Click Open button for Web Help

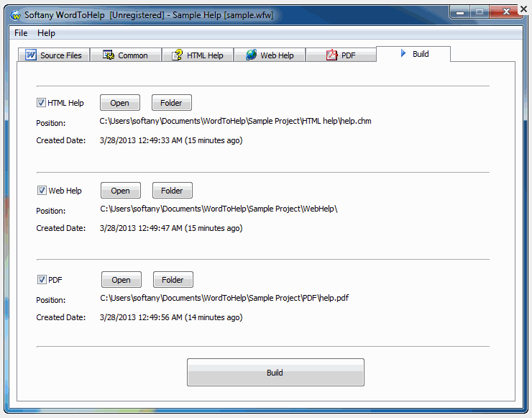tap(120, 191)
